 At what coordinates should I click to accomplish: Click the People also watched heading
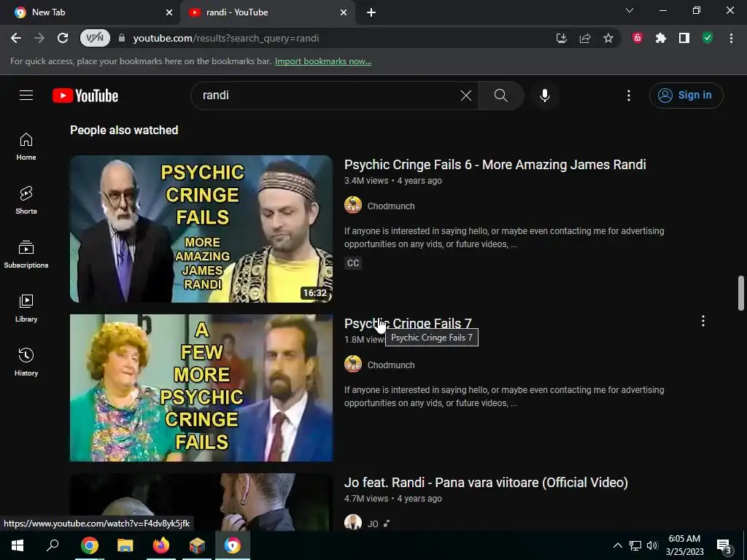pyautogui.click(x=124, y=130)
